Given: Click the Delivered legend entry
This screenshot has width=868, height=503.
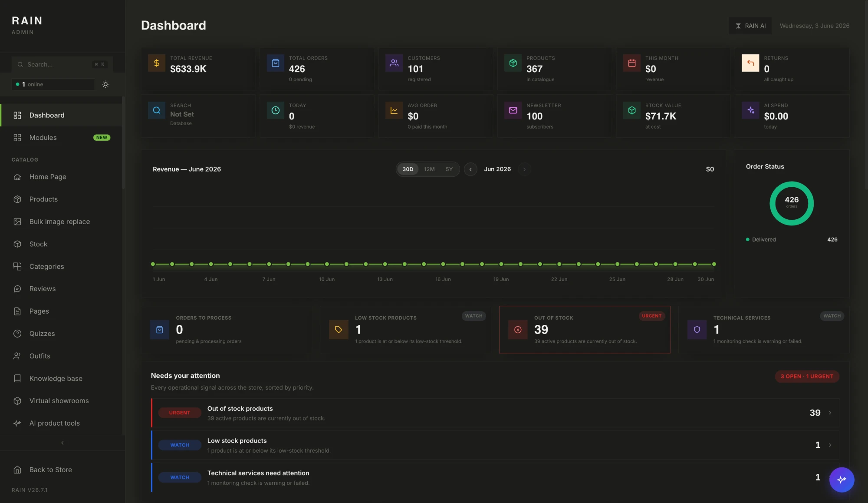Looking at the screenshot, I should [792, 240].
